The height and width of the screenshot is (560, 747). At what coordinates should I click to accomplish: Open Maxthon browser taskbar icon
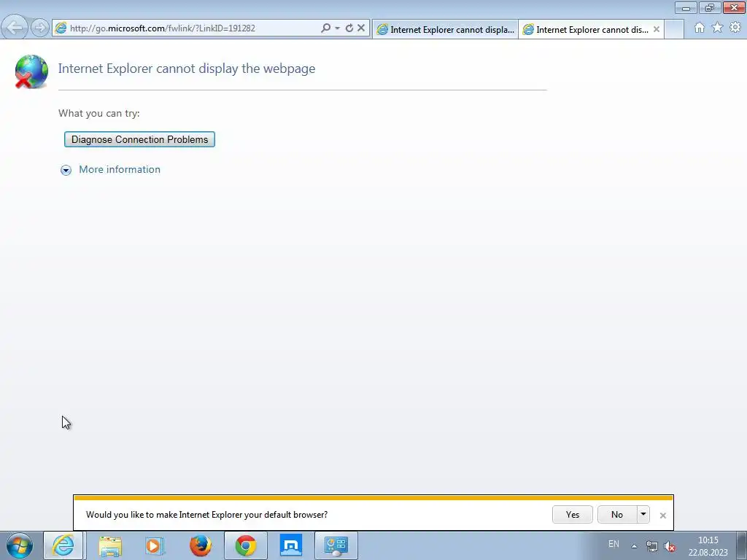click(291, 545)
